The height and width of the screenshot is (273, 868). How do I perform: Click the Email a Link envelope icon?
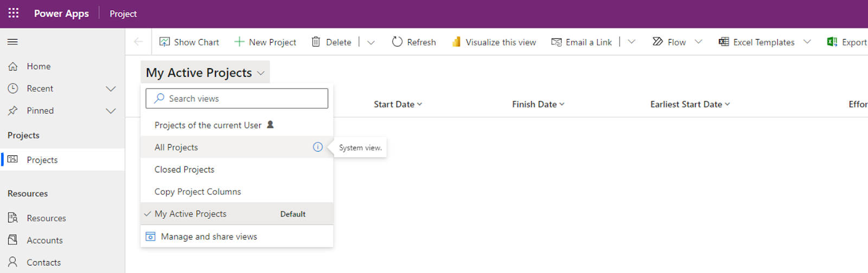tap(556, 42)
